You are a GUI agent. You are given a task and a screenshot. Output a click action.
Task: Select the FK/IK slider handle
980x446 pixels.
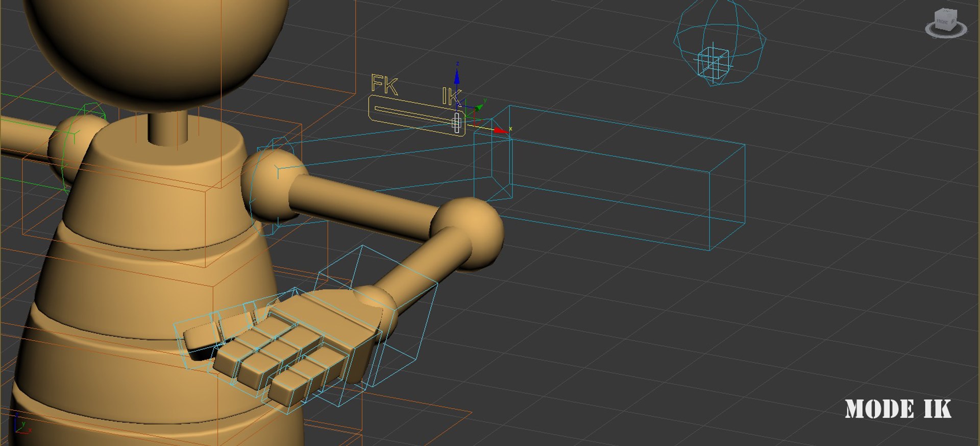pyautogui.click(x=457, y=123)
